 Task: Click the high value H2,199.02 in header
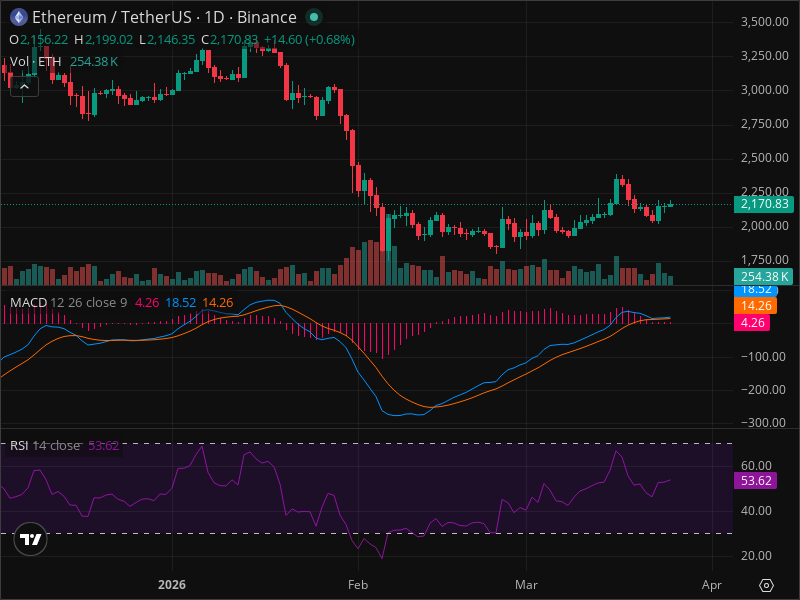point(104,40)
